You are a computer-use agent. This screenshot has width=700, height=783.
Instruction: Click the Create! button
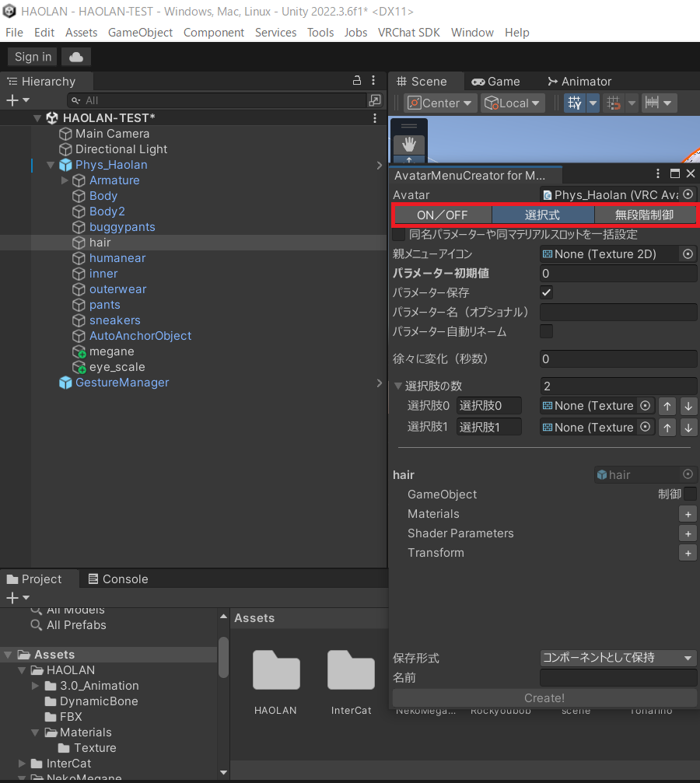tap(544, 698)
